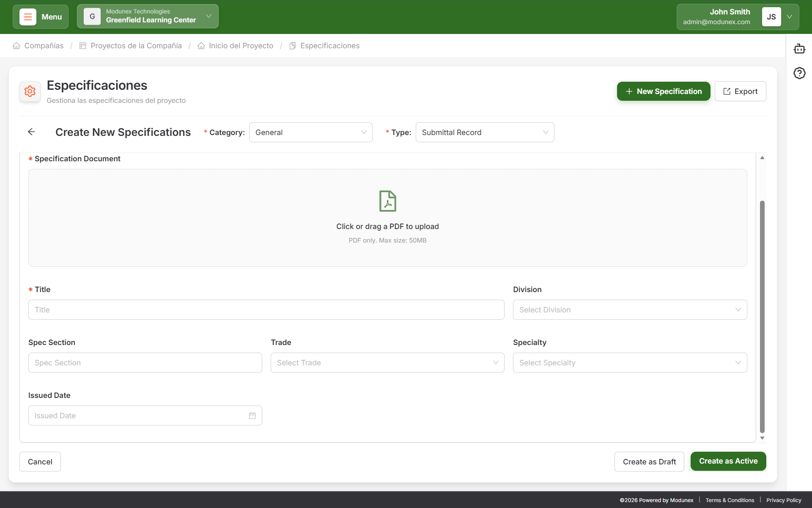Open the hamburger Menu icon
Image resolution: width=812 pixels, height=508 pixels.
point(27,17)
